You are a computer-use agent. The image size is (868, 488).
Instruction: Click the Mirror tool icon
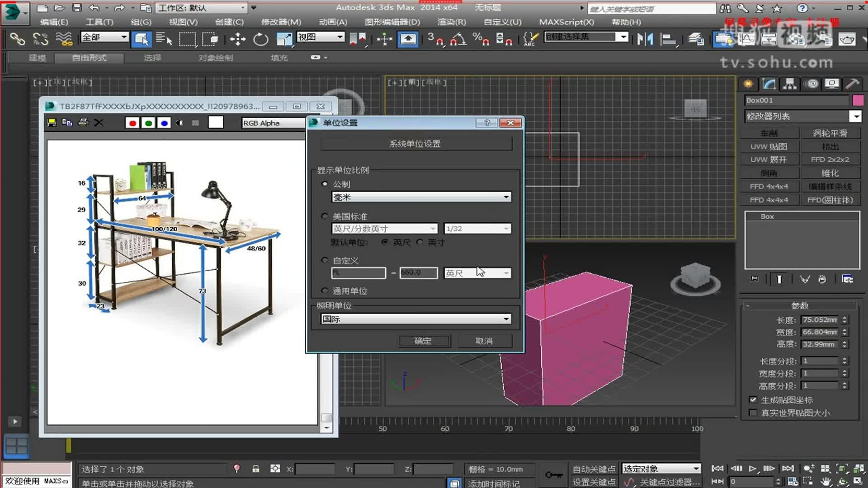point(645,39)
